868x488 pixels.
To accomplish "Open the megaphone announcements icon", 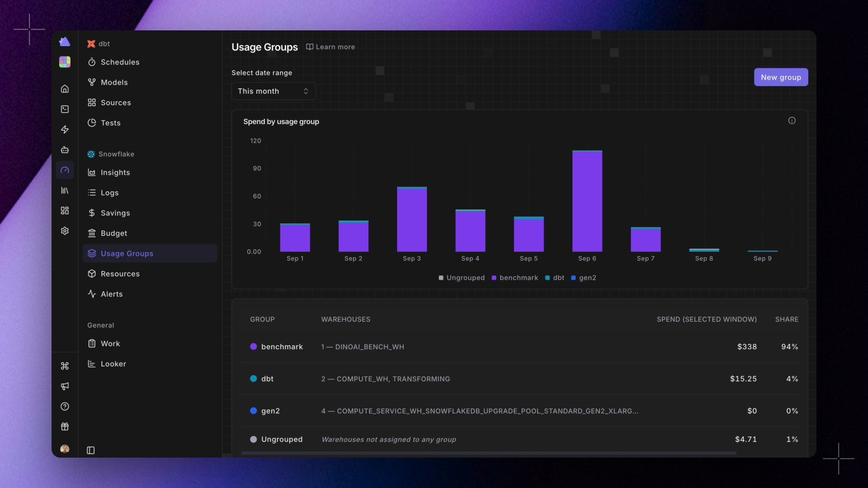I will pyautogui.click(x=65, y=386).
